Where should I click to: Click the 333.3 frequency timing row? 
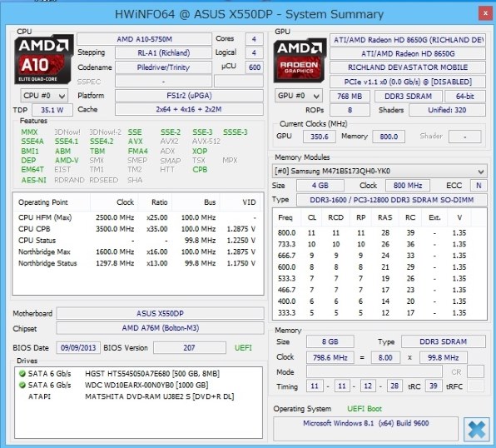point(379,313)
